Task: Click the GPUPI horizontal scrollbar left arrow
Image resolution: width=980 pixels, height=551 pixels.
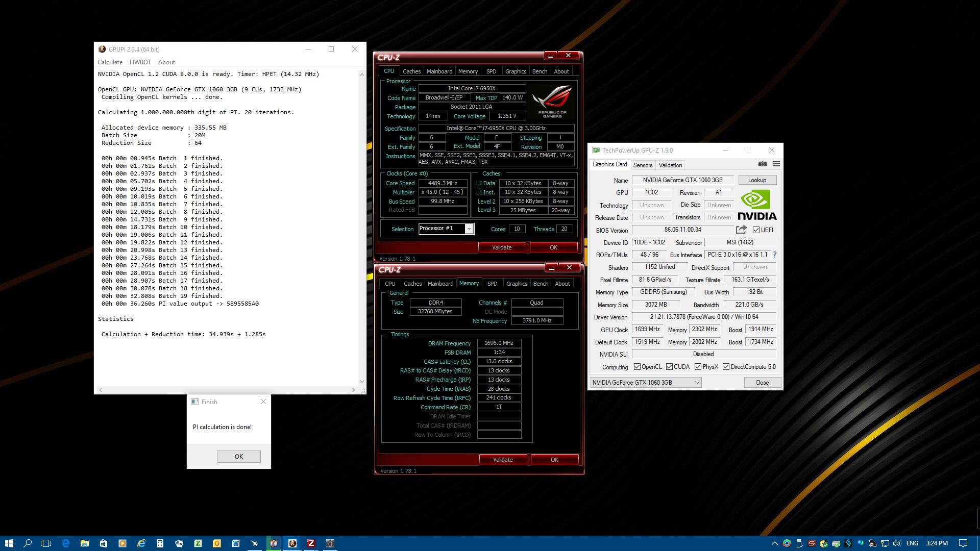Action: pos(101,390)
